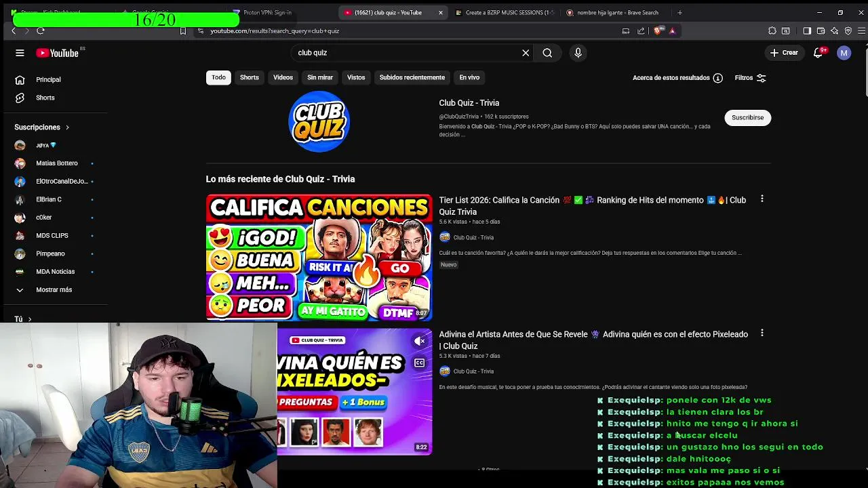Bookmark this page
This screenshot has height=488, width=868.
click(x=183, y=30)
